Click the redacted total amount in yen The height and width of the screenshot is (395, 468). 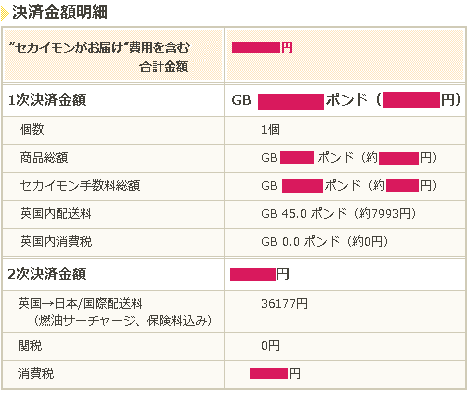click(x=256, y=48)
